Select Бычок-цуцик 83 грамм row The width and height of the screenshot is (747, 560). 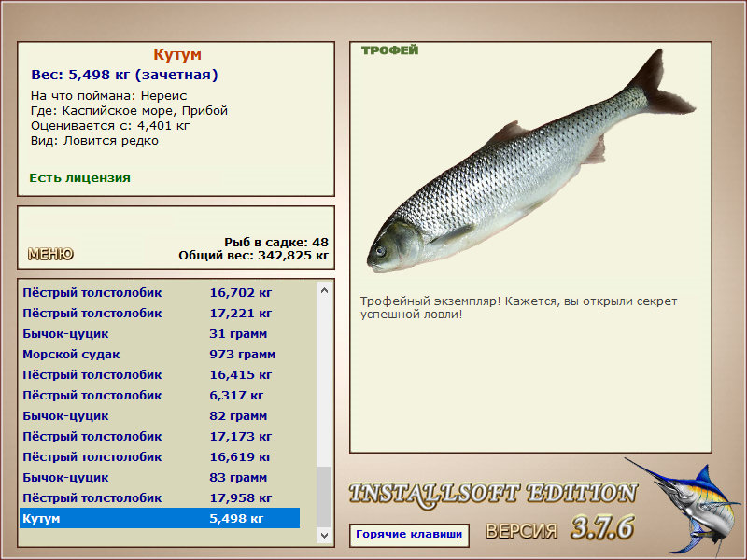160,477
